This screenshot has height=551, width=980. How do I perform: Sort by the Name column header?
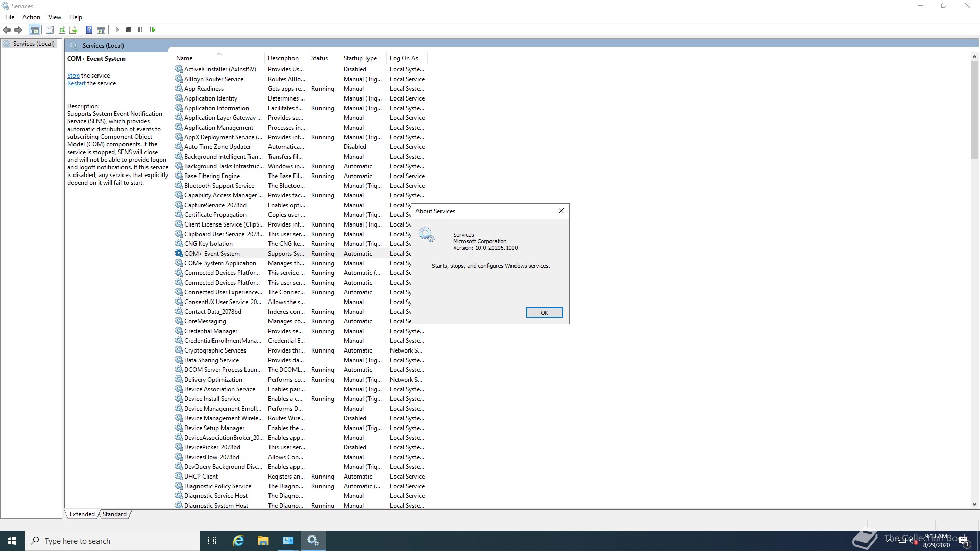click(x=218, y=58)
